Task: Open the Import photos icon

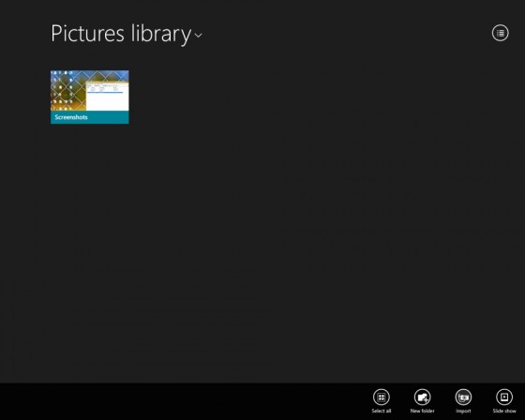Action: point(463,397)
